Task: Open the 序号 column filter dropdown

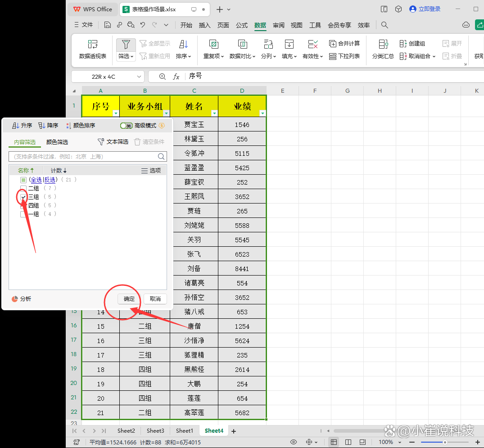Action: tap(116, 113)
